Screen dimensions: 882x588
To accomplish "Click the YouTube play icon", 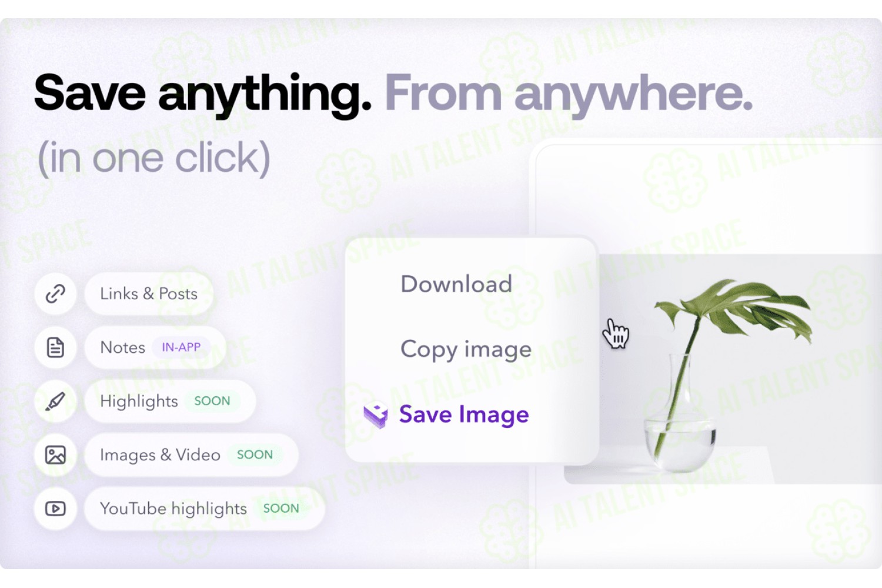I will [55, 509].
